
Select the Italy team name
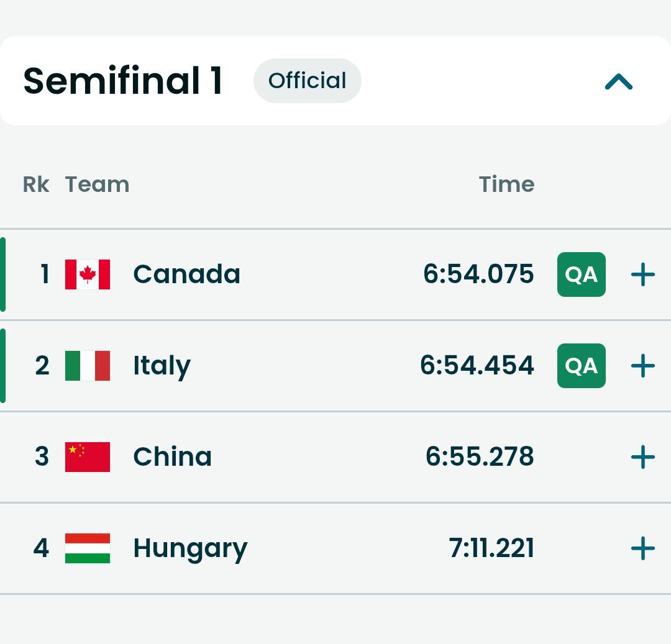[x=162, y=366]
